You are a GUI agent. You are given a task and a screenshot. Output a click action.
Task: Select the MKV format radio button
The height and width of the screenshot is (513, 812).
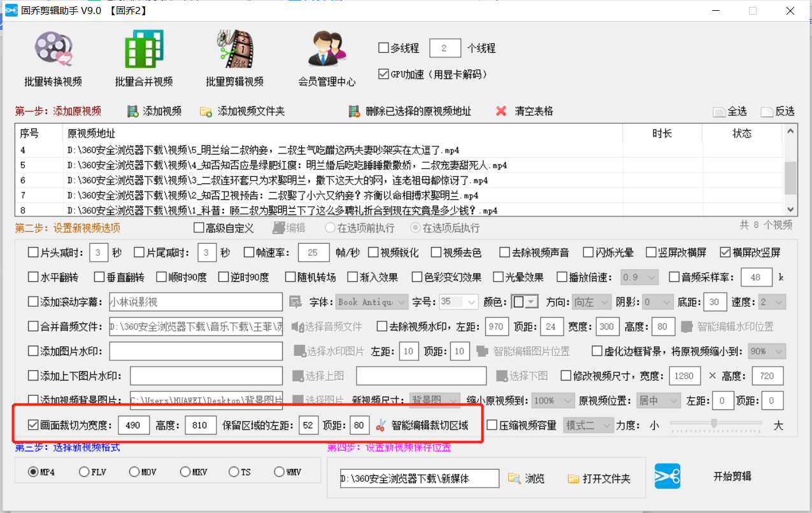tap(185, 472)
